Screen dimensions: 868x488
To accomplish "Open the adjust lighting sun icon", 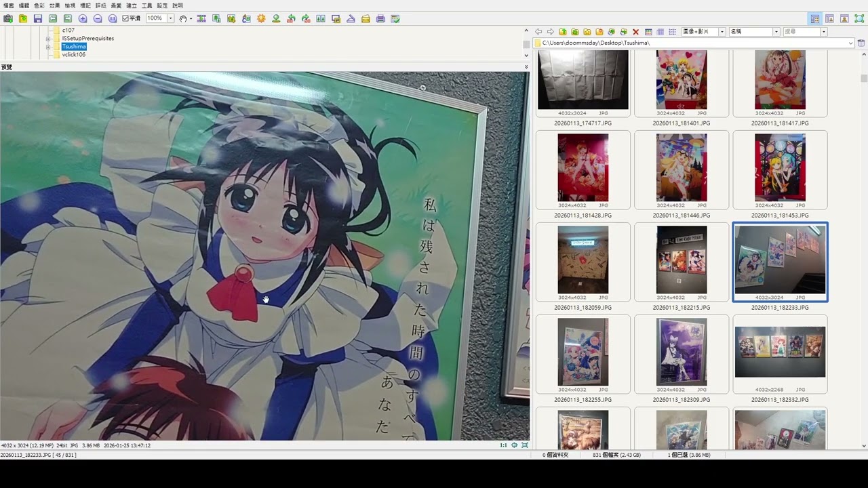I will 261,19.
